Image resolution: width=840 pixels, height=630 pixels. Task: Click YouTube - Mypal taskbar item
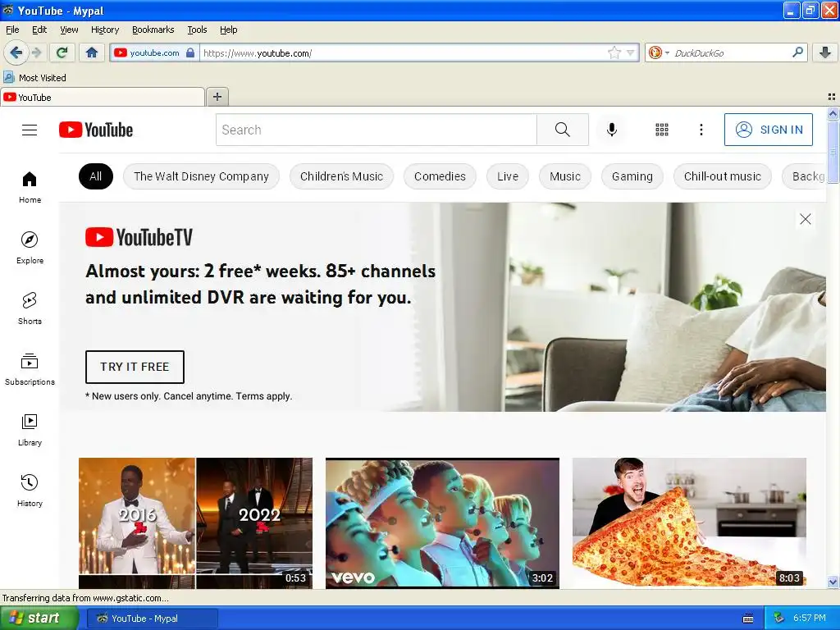tap(152, 619)
